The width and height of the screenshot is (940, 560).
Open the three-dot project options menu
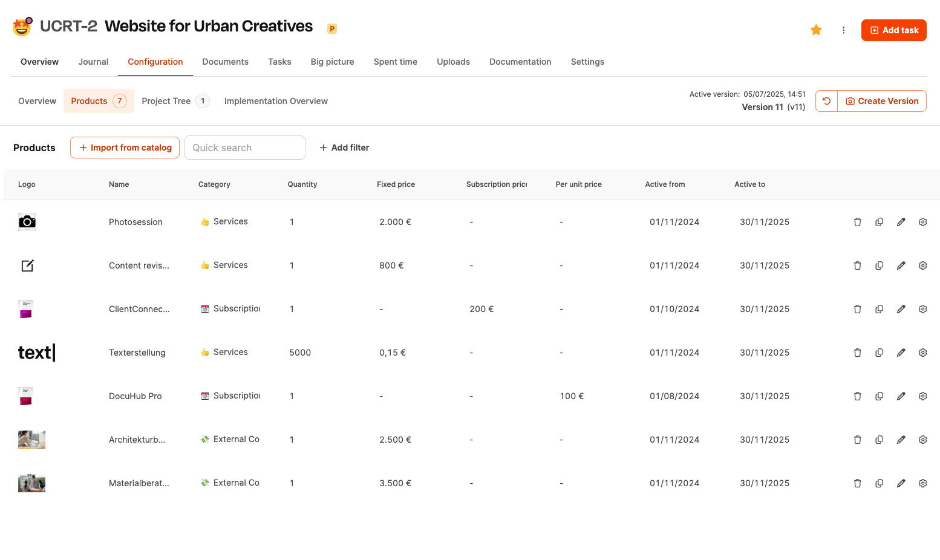point(843,30)
